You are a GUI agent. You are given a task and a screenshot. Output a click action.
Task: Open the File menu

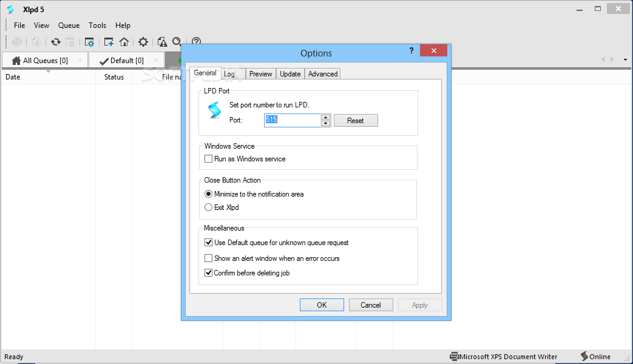coord(19,25)
